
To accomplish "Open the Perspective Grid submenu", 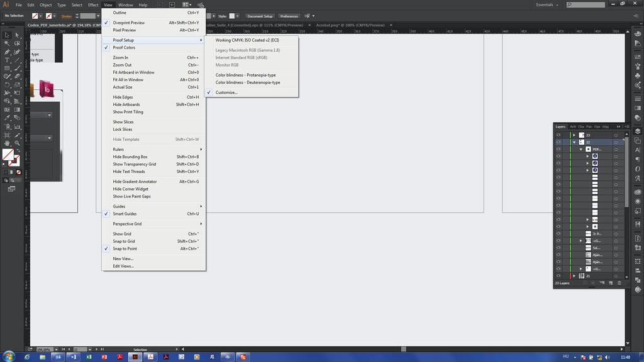I will (153, 224).
